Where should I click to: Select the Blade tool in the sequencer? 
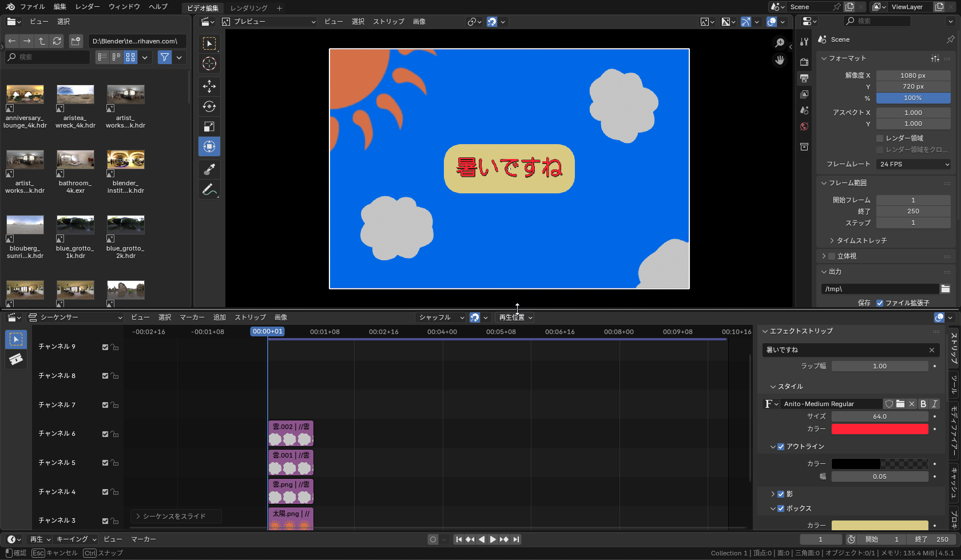[16, 359]
